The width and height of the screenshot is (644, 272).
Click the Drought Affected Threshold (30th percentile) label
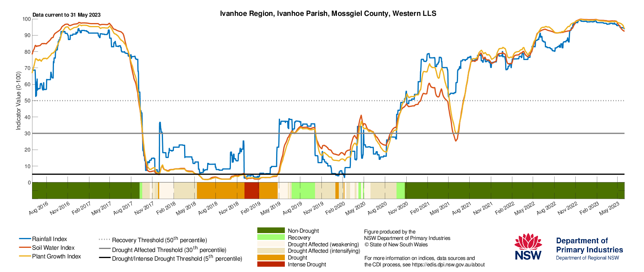169,249
